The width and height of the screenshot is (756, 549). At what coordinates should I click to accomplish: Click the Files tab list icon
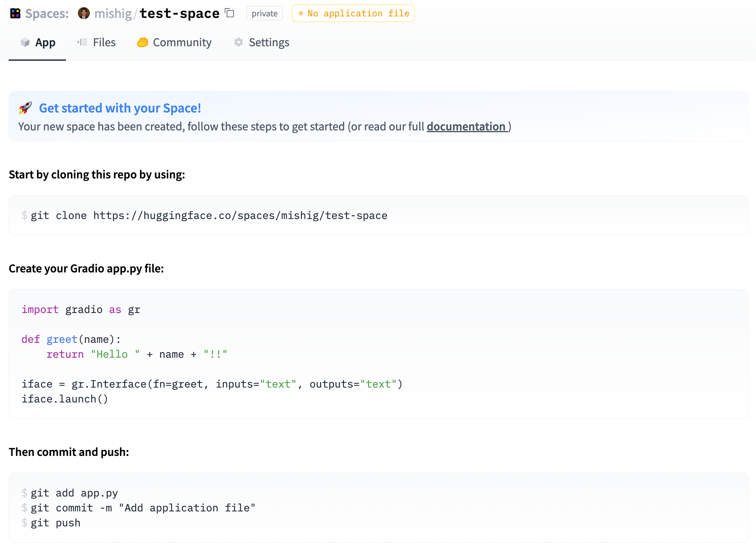tap(82, 42)
